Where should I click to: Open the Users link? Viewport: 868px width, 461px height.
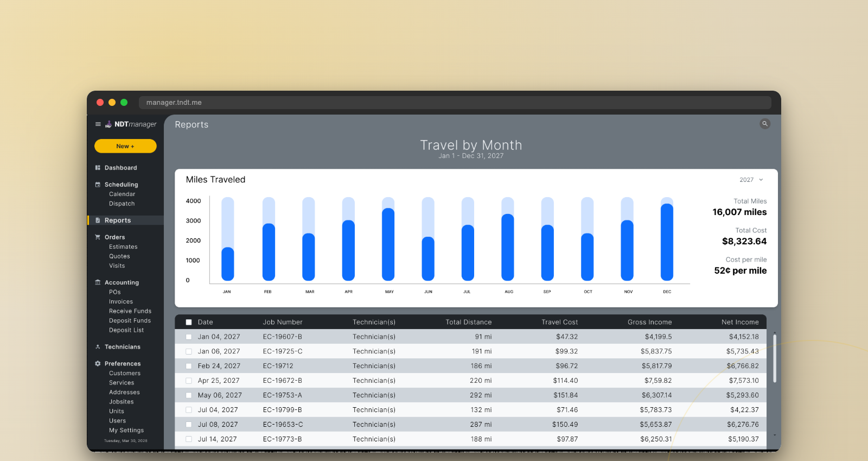click(117, 421)
